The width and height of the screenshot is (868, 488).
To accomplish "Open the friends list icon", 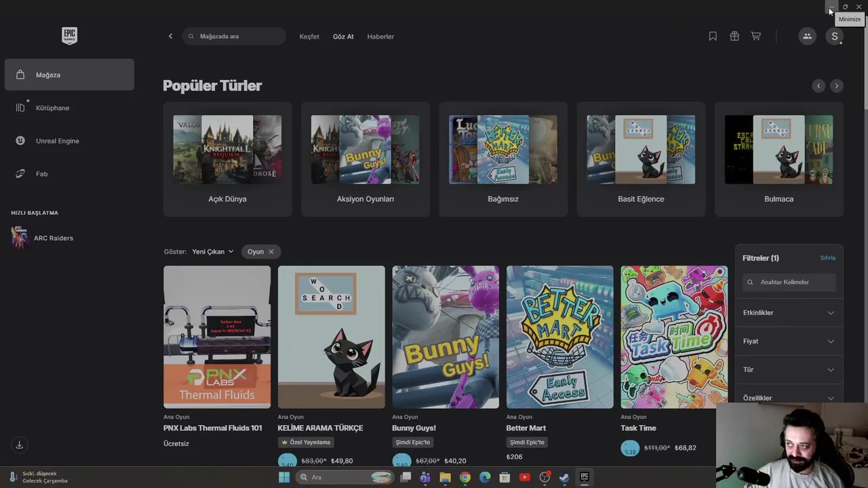I will point(807,36).
